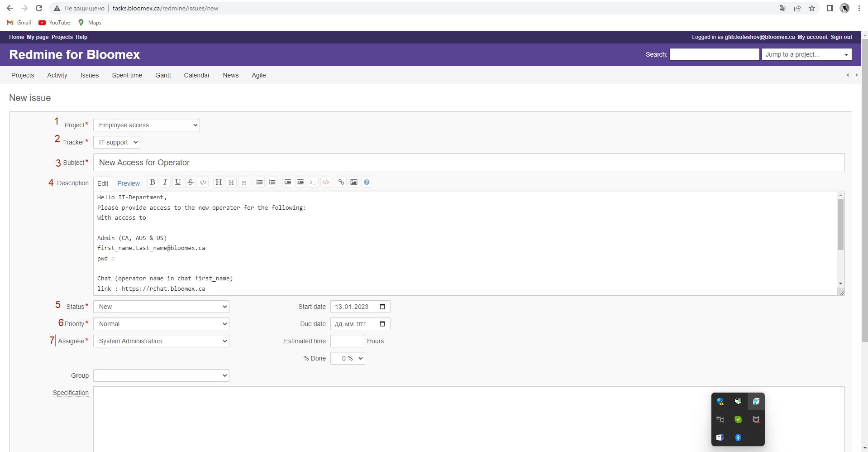Open Tracker dropdown showing IT-support
The image size is (868, 452).
pyautogui.click(x=117, y=142)
